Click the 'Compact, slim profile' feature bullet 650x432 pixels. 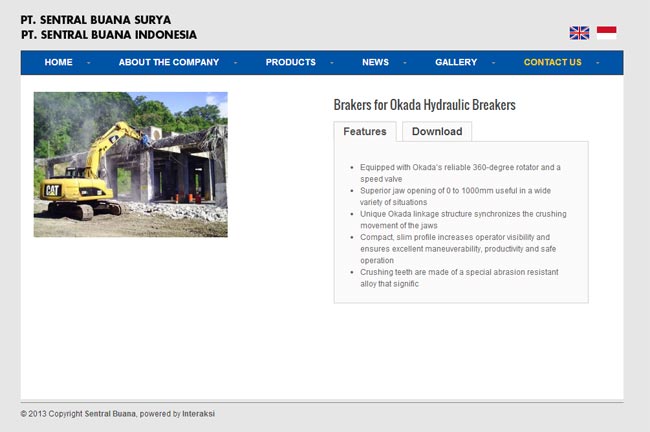[458, 248]
